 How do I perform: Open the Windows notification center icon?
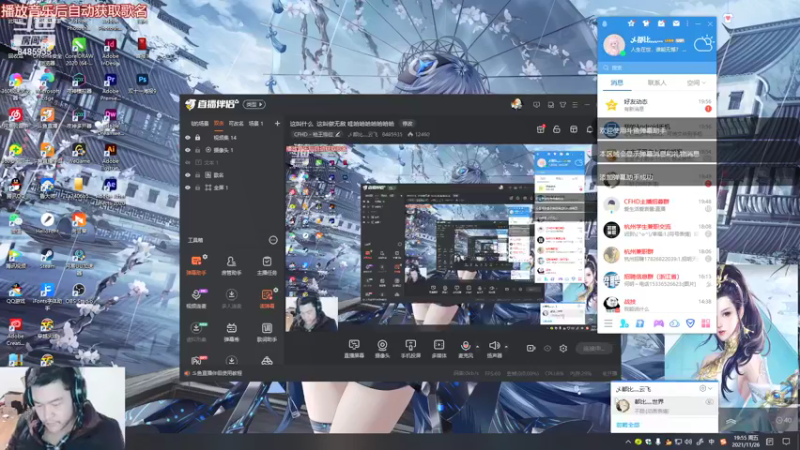point(786,442)
